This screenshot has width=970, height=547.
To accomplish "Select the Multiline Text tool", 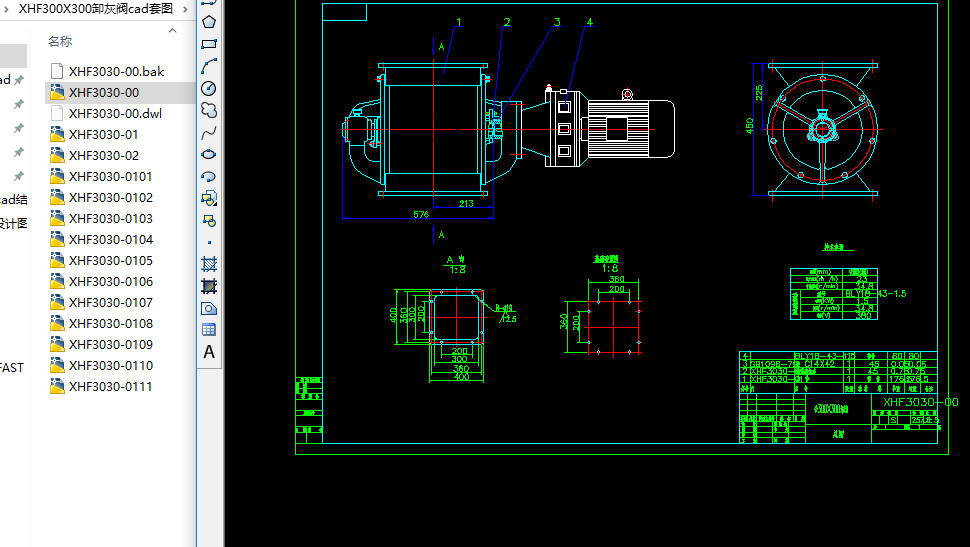I will tap(209, 352).
